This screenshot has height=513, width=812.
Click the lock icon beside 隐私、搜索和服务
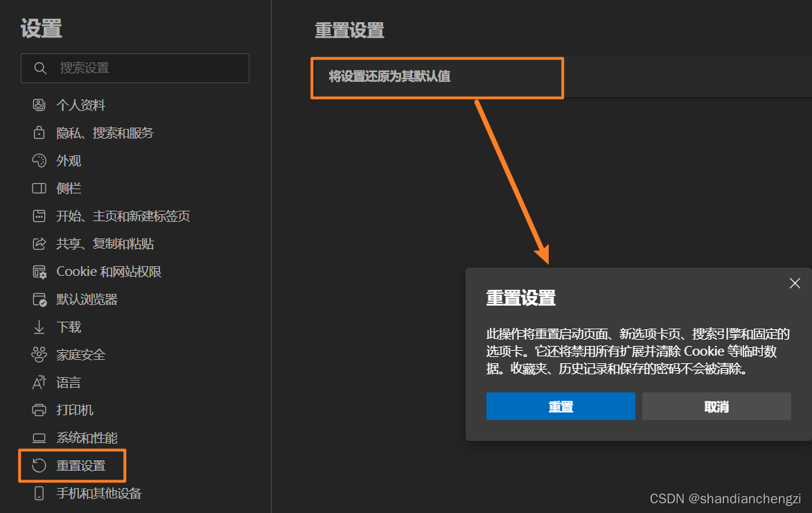tap(39, 132)
